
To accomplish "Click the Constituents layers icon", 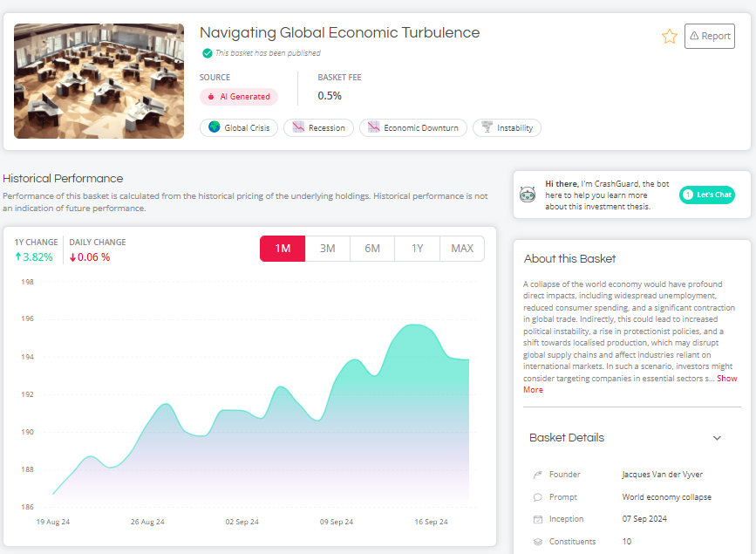I will click(536, 542).
